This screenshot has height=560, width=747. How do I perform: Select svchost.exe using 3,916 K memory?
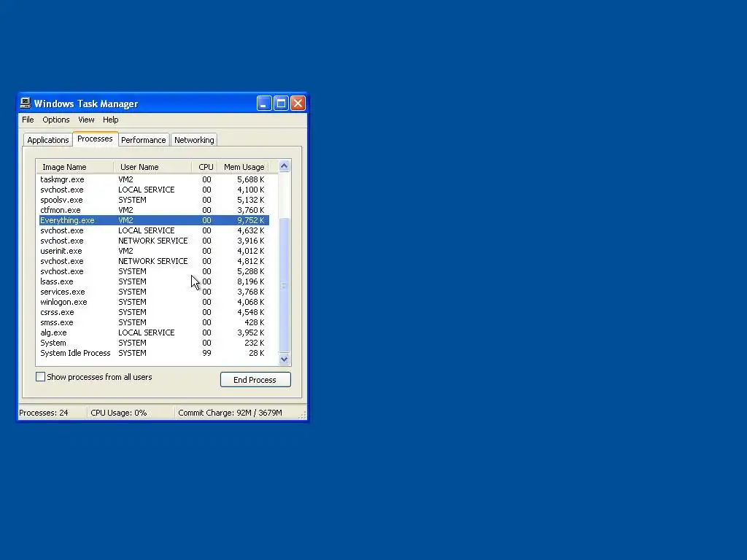tap(154, 241)
